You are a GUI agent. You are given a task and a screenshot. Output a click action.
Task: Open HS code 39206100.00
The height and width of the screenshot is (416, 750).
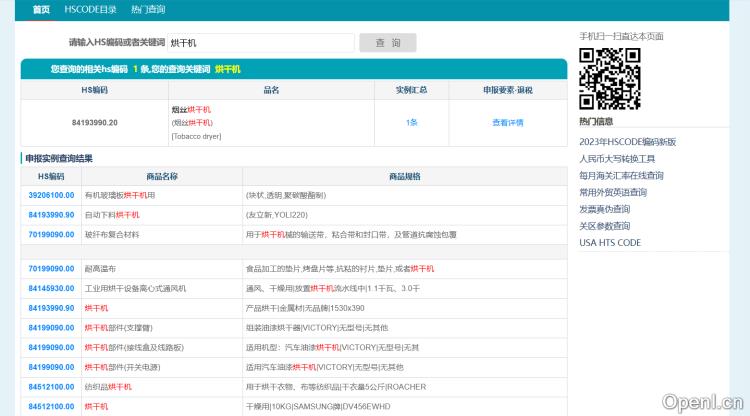pyautogui.click(x=51, y=195)
